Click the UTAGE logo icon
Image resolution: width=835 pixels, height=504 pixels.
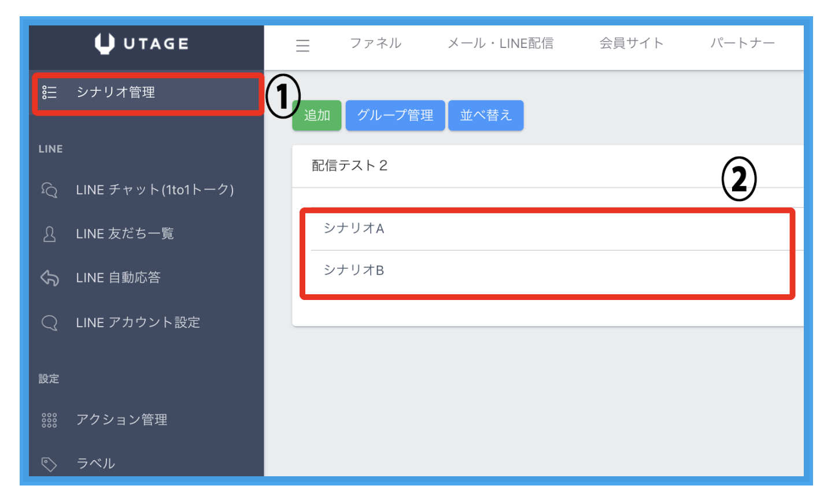(105, 44)
